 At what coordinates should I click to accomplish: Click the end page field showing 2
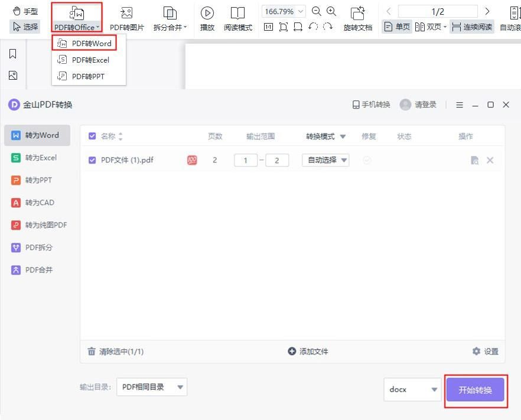click(277, 160)
